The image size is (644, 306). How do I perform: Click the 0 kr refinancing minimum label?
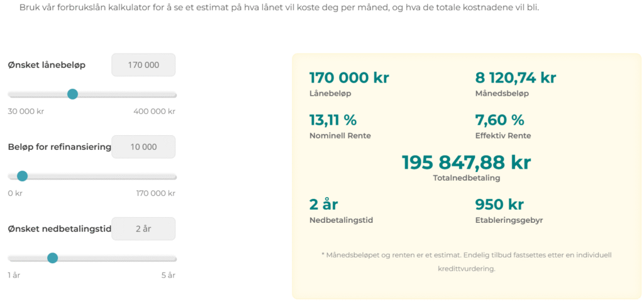tap(15, 193)
